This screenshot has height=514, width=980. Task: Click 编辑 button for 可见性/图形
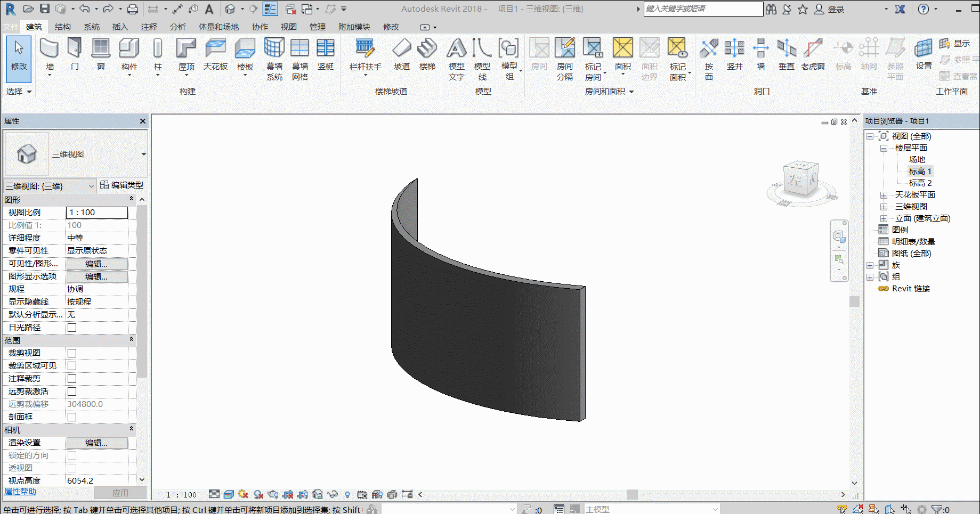96,264
